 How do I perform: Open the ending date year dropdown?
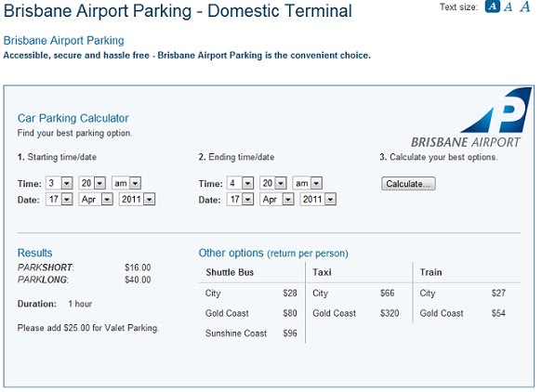[318, 200]
